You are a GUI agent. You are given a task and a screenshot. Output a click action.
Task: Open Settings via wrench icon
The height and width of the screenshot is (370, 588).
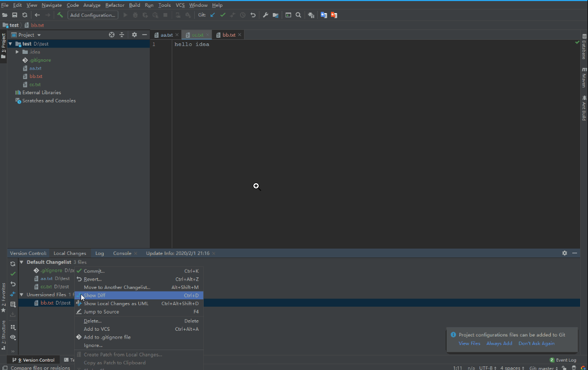pyautogui.click(x=265, y=15)
